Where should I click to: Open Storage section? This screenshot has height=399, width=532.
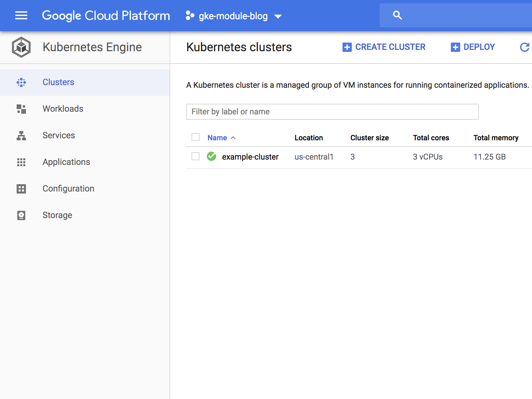click(x=85, y=215)
